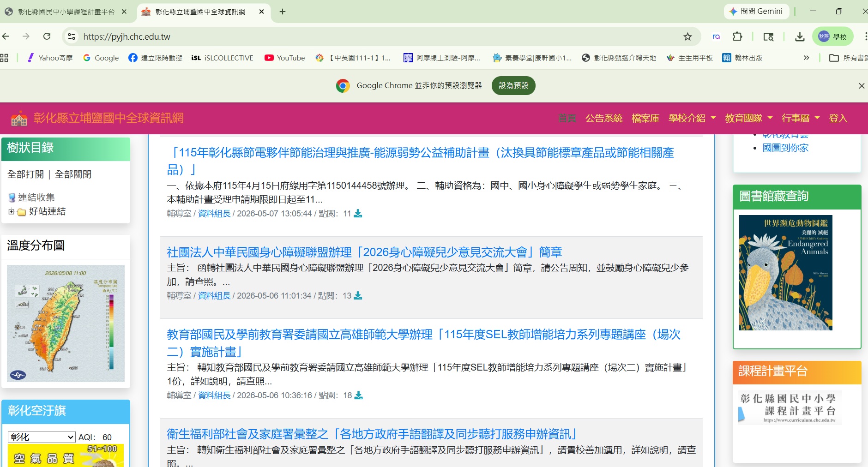Show more bookmarks with the chevron
This screenshot has height=467, width=868.
pos(806,58)
